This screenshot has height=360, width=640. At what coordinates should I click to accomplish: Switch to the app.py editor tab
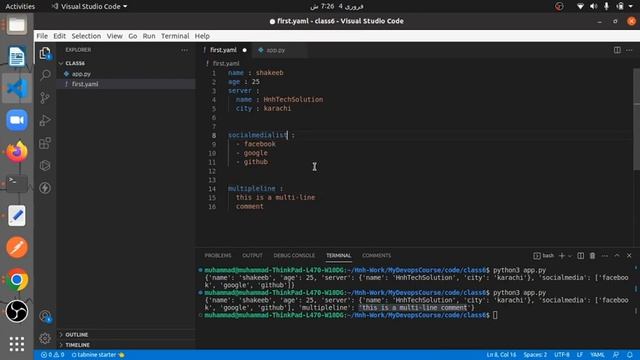pos(276,50)
